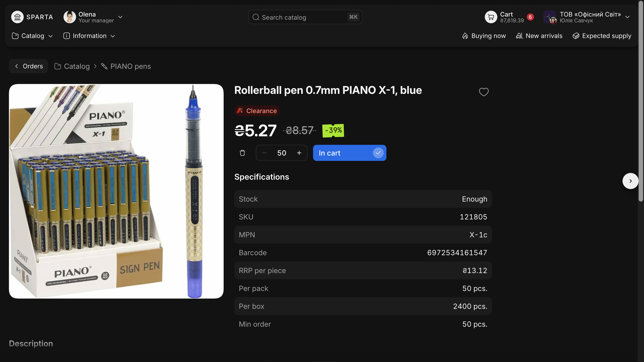The height and width of the screenshot is (362, 644).
Task: Click the forklift icon for New arrivals
Action: (519, 36)
